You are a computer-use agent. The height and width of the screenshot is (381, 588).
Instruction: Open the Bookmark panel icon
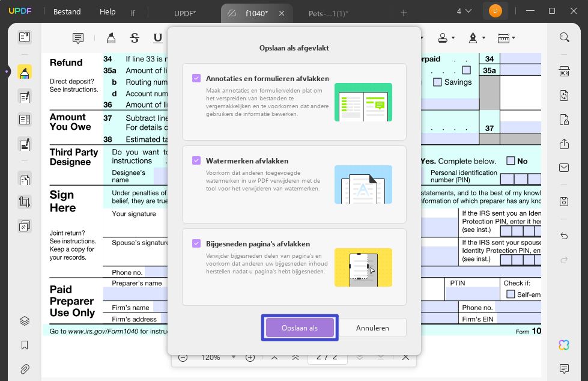click(x=25, y=345)
